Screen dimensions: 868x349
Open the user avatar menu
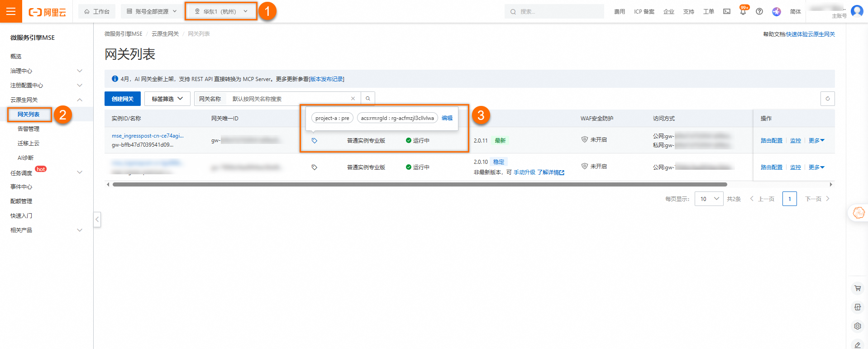pyautogui.click(x=857, y=11)
